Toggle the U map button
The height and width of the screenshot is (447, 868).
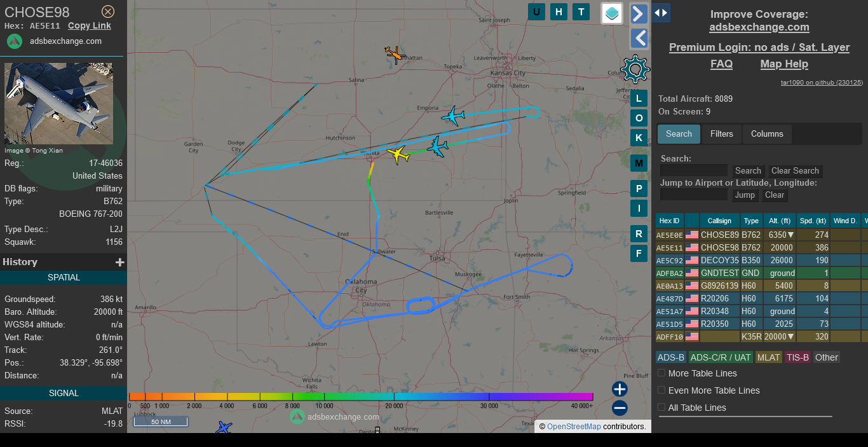pyautogui.click(x=536, y=11)
